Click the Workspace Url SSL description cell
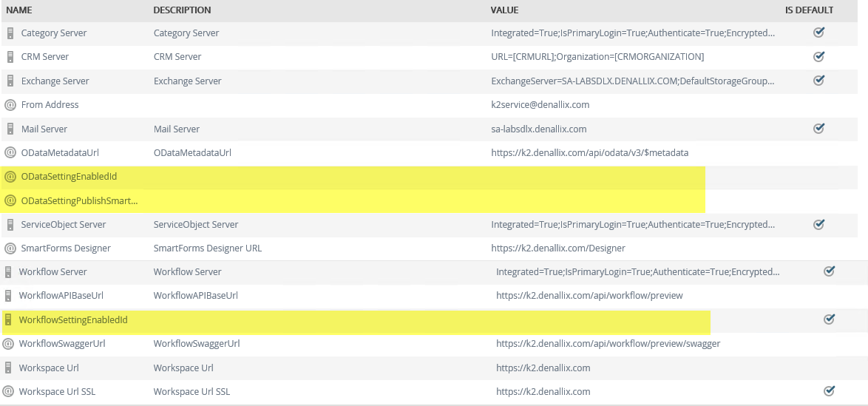868x406 pixels. pyautogui.click(x=191, y=392)
